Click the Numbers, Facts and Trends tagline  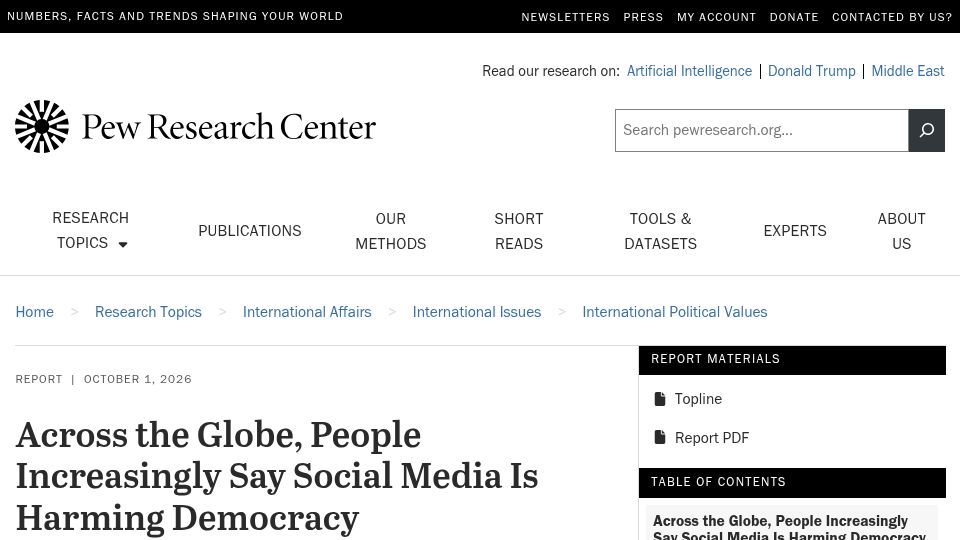click(x=175, y=17)
